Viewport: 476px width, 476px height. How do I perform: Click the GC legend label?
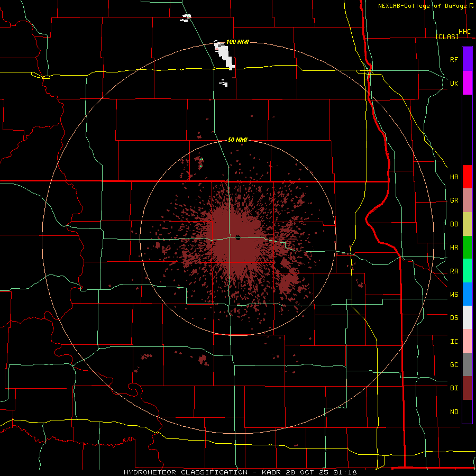[454, 364]
